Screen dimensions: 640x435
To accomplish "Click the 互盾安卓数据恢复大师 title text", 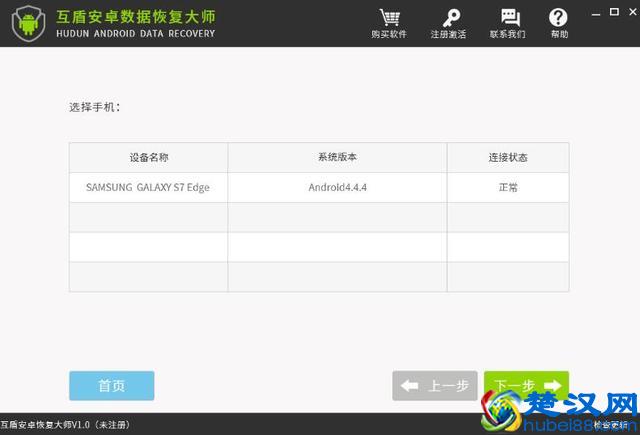I will (136, 17).
